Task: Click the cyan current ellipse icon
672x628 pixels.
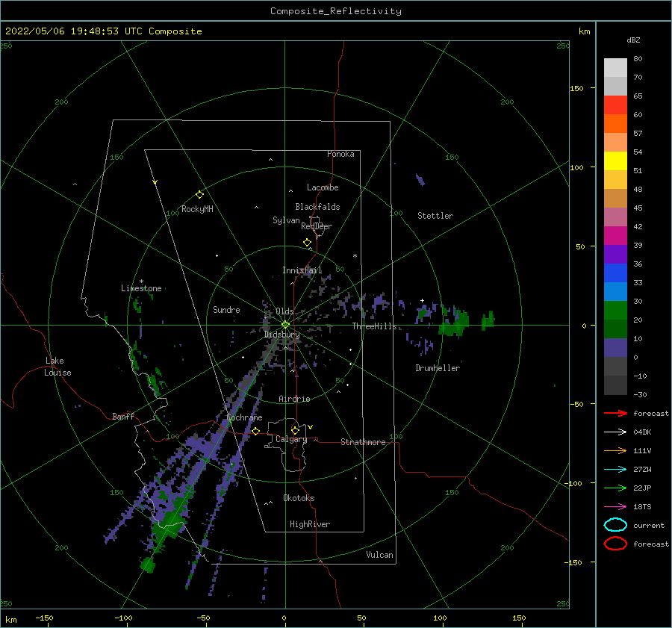Action: [x=615, y=525]
